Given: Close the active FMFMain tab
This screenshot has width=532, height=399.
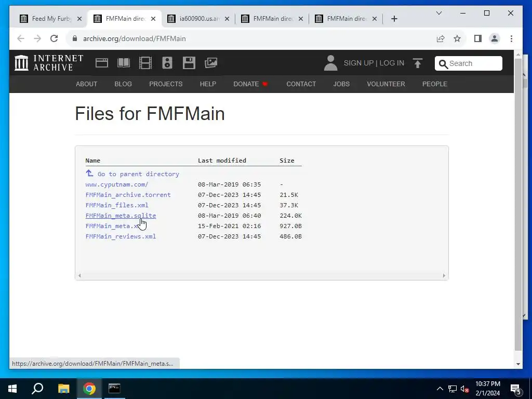Looking at the screenshot, I should click(153, 19).
